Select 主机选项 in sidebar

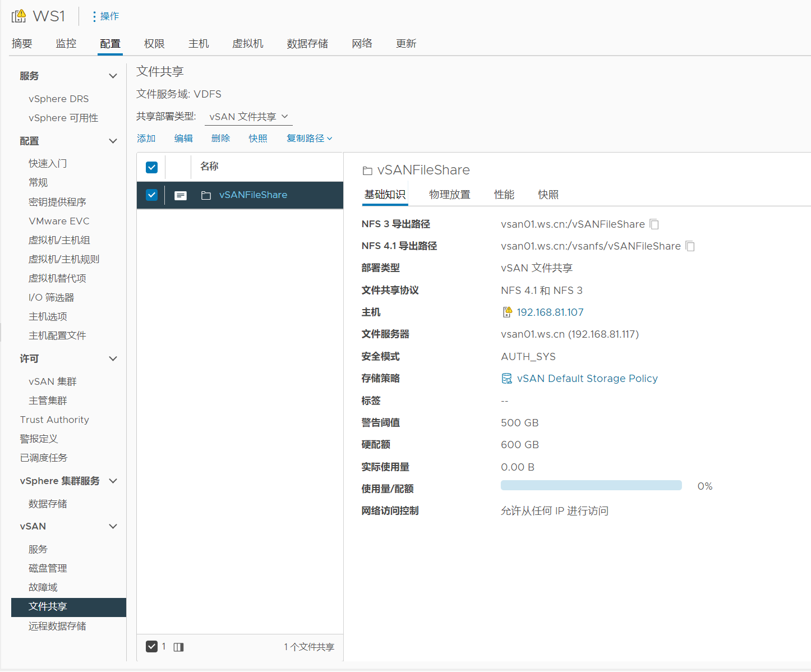(48, 316)
